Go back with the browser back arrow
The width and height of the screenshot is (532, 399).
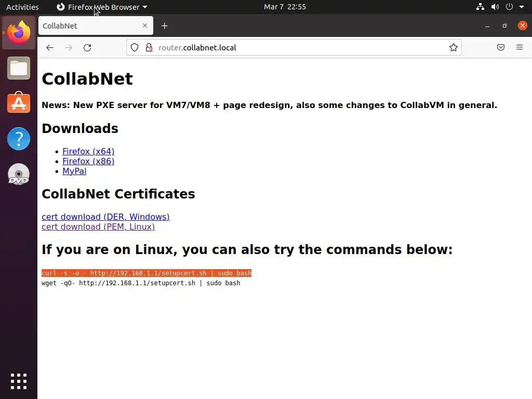(x=50, y=47)
